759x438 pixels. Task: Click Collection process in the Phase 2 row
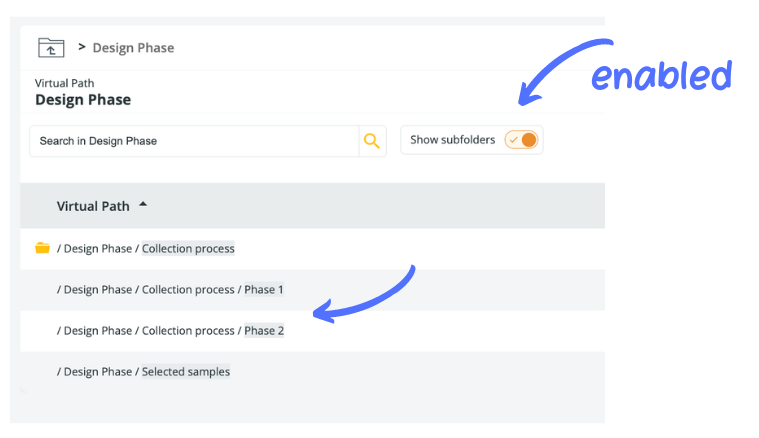point(188,331)
